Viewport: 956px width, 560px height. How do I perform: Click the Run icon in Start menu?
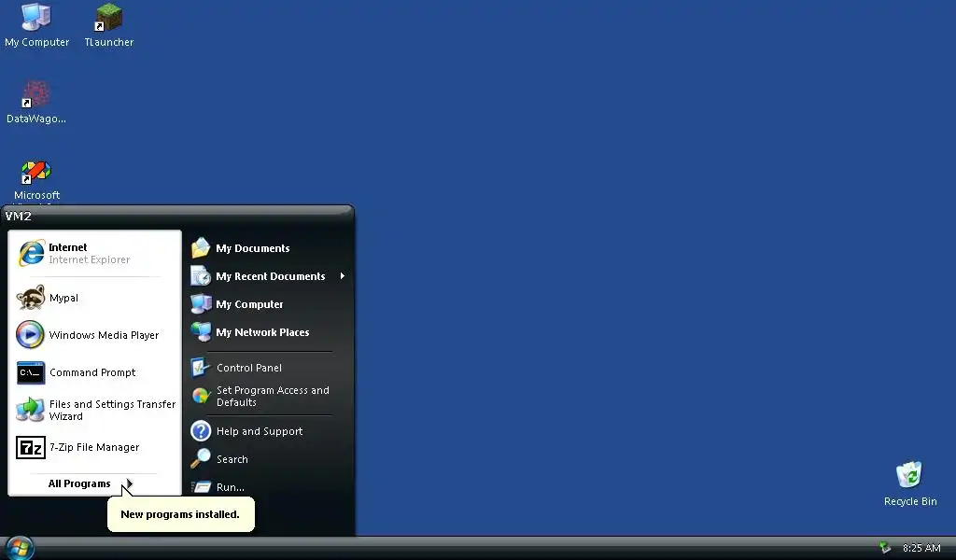[201, 487]
